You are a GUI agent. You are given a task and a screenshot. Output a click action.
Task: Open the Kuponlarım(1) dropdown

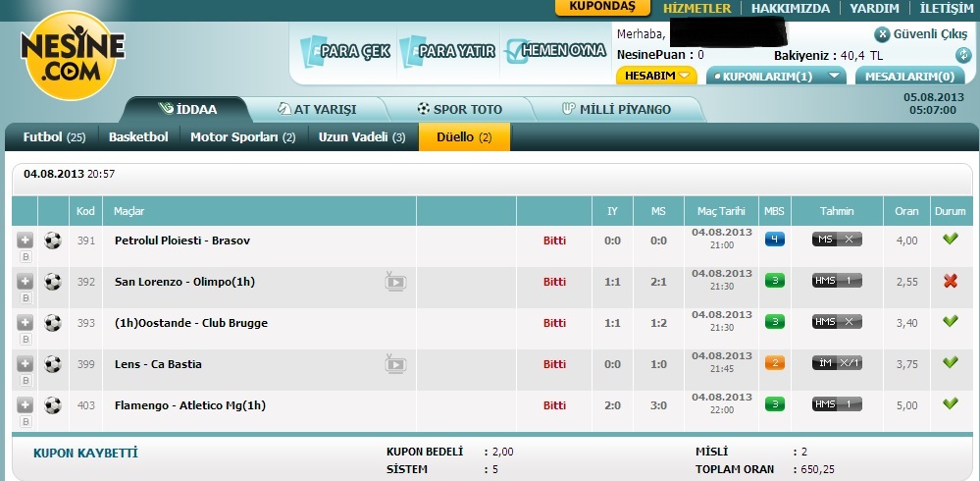click(776, 77)
